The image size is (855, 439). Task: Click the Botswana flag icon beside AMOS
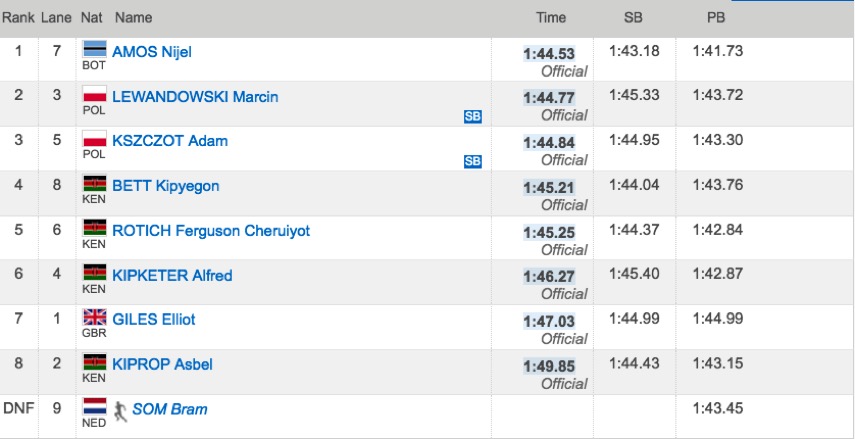(94, 49)
